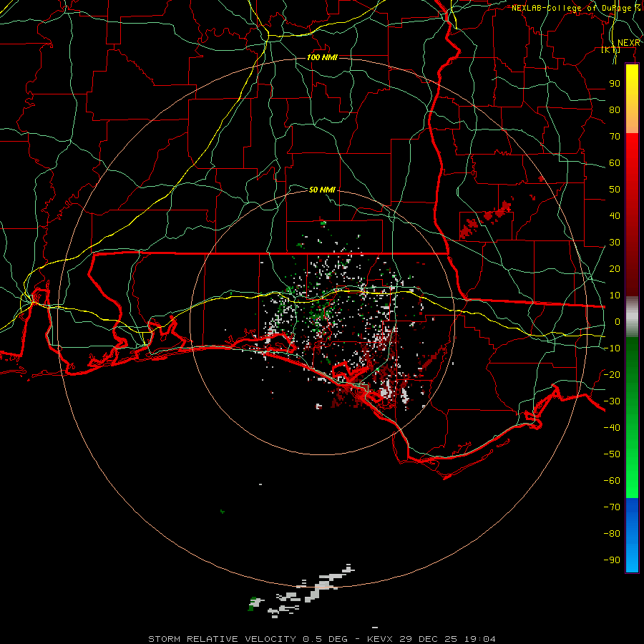Click the 0 scale label
This screenshot has width=644, height=644.
(x=618, y=321)
